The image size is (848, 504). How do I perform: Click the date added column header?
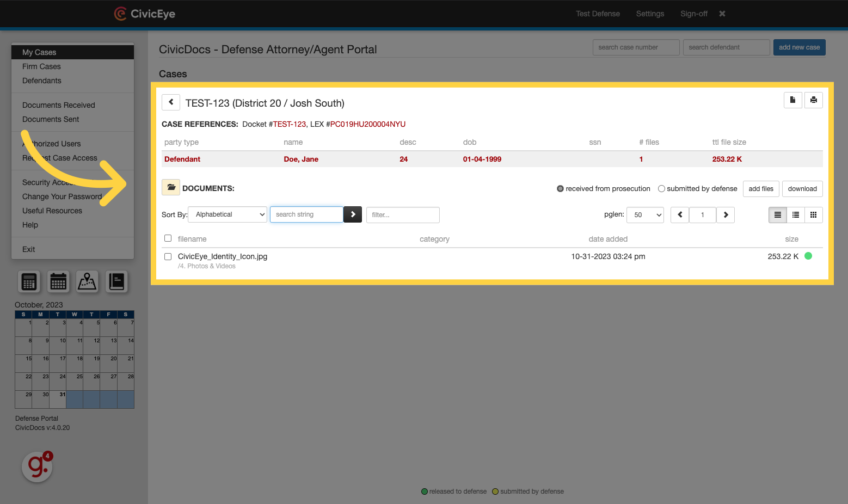(x=608, y=239)
